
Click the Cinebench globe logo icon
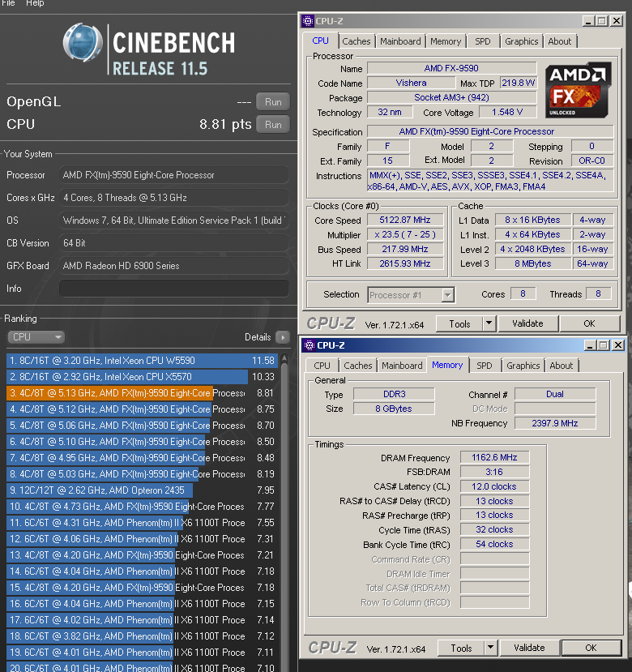pos(83,43)
